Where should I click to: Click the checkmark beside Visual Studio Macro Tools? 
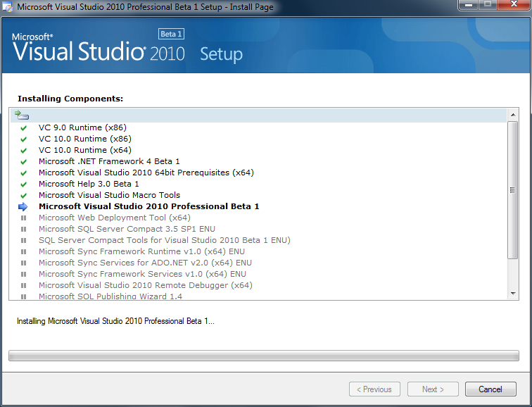tap(23, 196)
